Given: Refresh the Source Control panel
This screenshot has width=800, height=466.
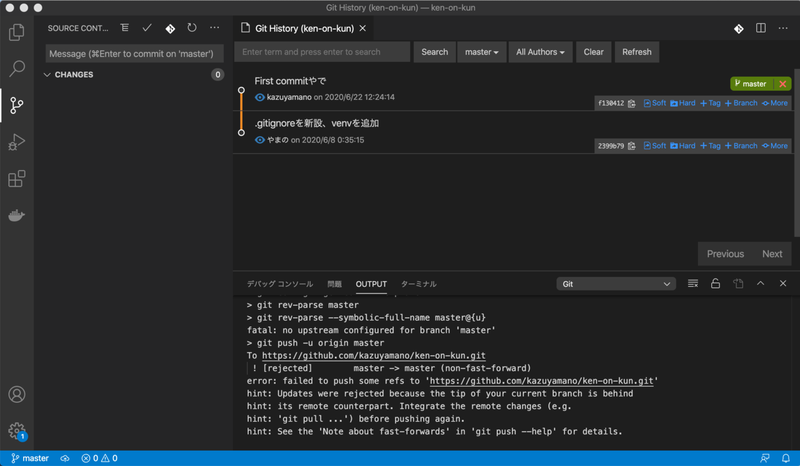Looking at the screenshot, I should (x=192, y=28).
